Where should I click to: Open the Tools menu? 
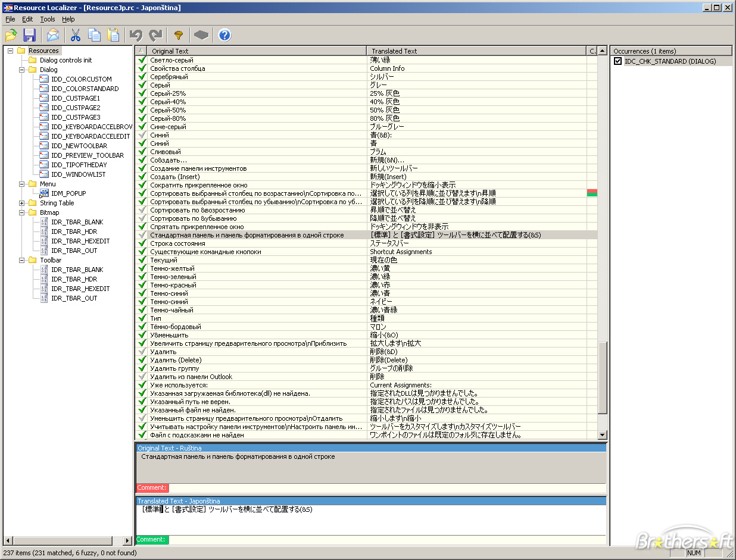(x=48, y=19)
